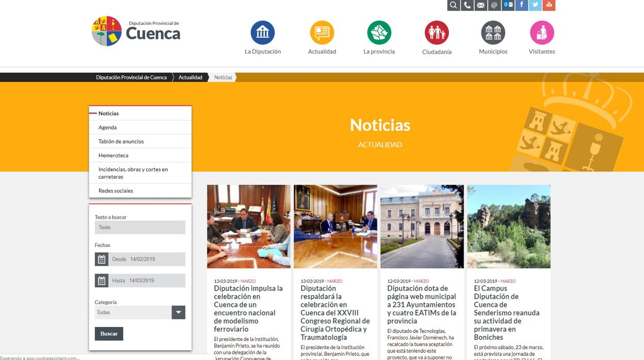Open the Hemeroteca sidebar link
Image resolution: width=644 pixels, height=360 pixels.
(x=114, y=155)
